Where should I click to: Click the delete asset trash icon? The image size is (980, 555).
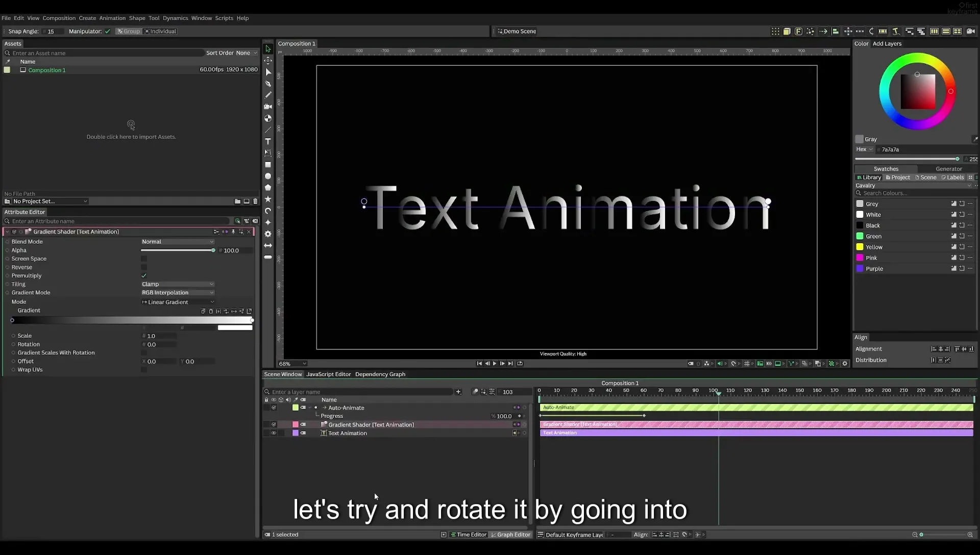pos(255,201)
